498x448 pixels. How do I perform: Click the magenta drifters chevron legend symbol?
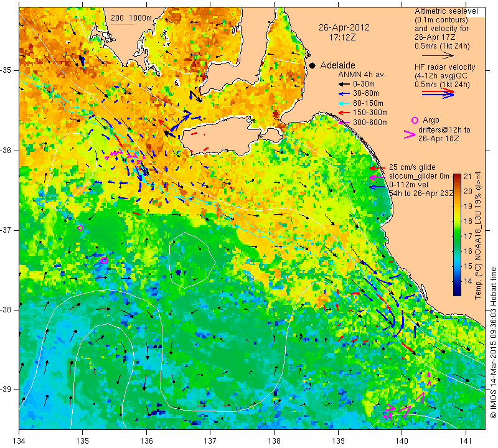pyautogui.click(x=409, y=134)
